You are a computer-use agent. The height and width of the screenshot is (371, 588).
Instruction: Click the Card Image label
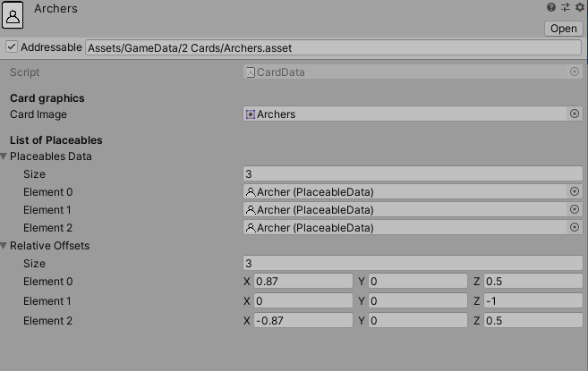[38, 114]
